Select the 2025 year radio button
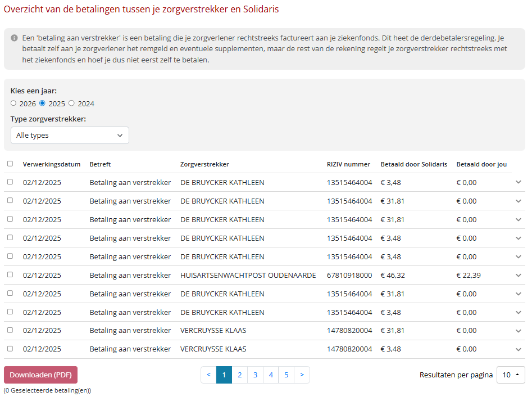Screen dimensions: 532x401 42,103
